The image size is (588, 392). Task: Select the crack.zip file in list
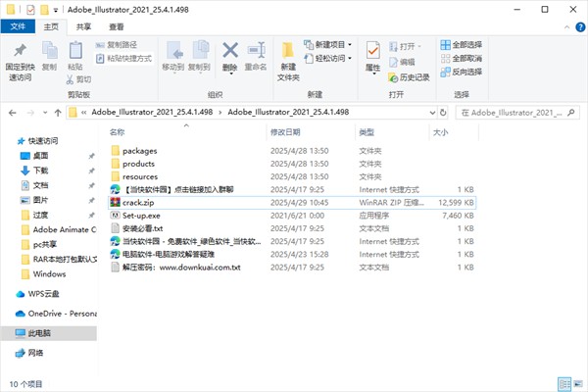click(x=138, y=202)
